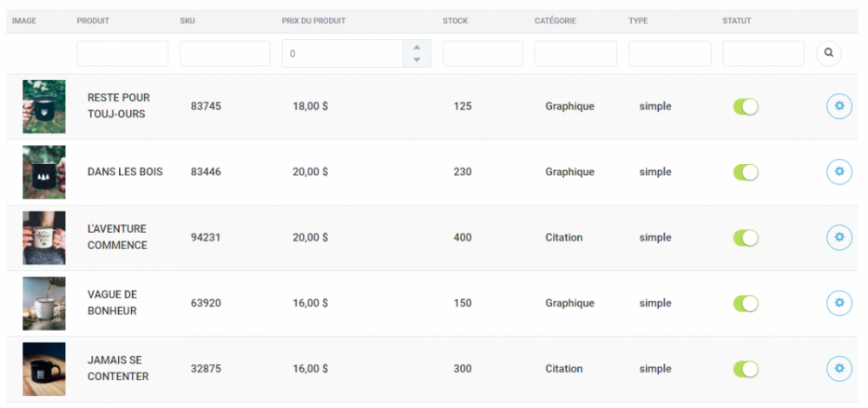Focus the Stock filter field
The image size is (868, 408).
coord(483,54)
